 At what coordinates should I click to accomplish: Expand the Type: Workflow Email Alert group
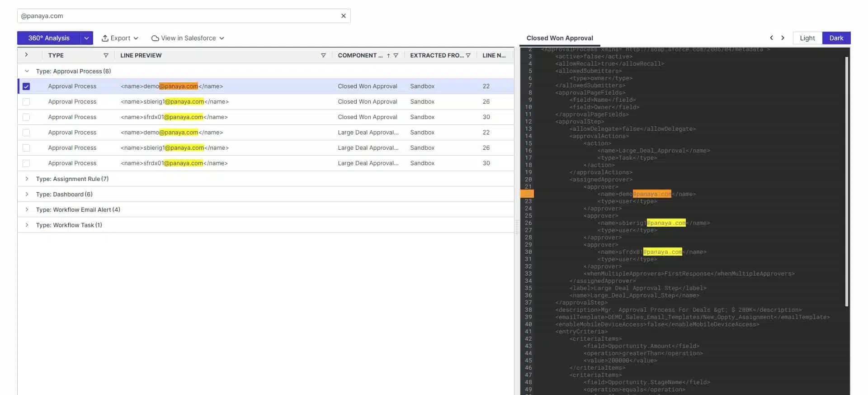27,209
